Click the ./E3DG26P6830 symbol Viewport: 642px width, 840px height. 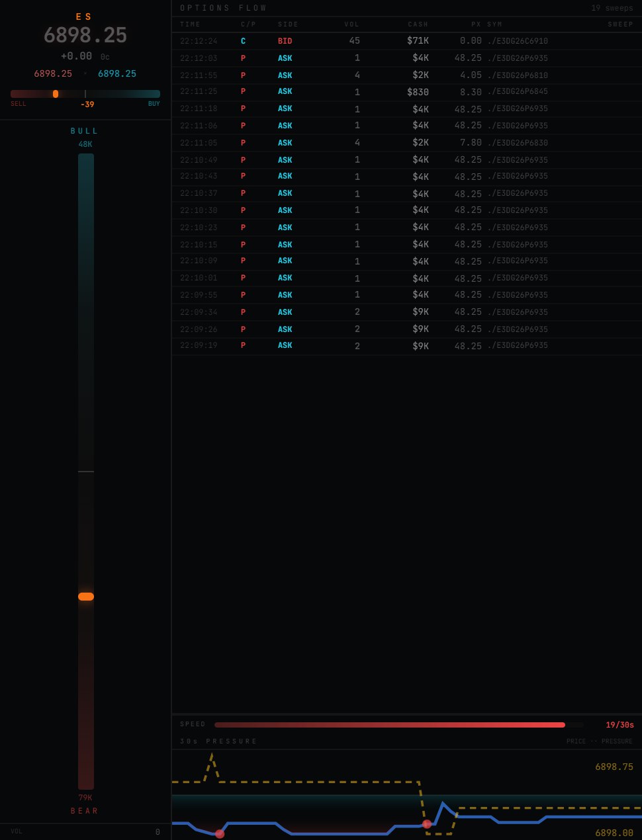518,143
